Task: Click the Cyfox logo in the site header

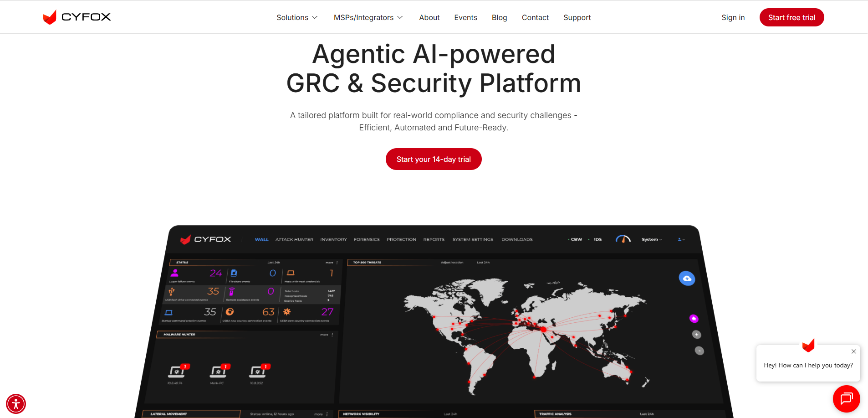Action: 77,17
